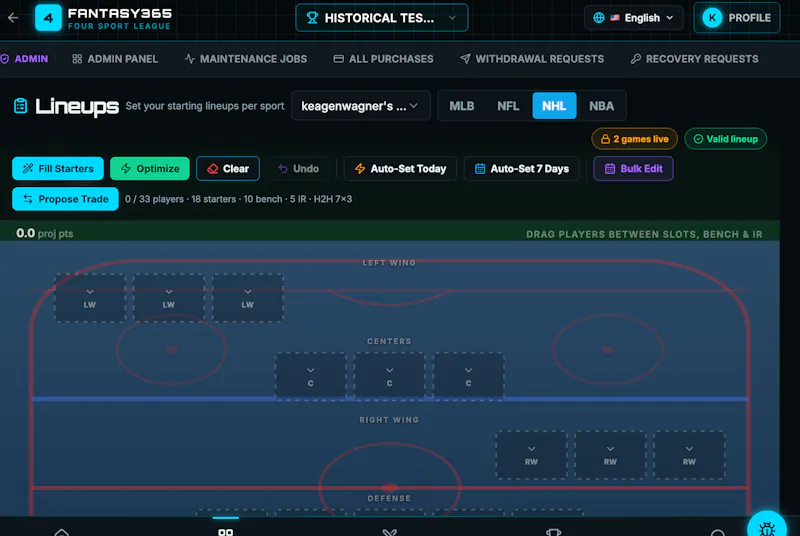Click the 'Left Wing' heading
This screenshot has width=800, height=536.
click(389, 263)
